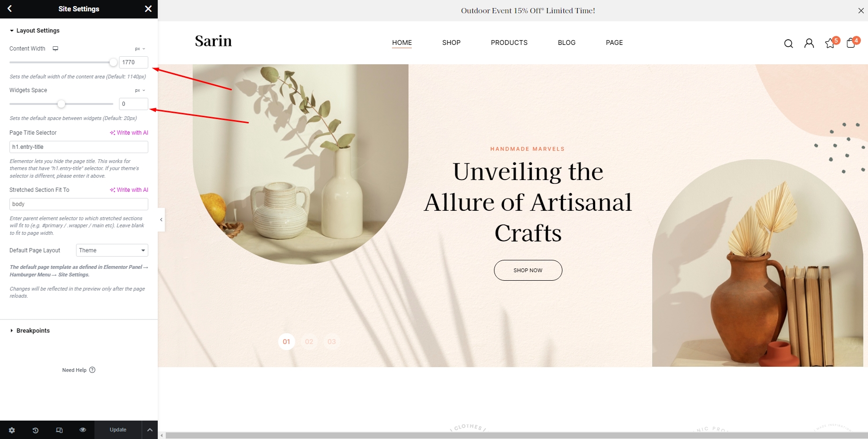868x439 pixels.
Task: Select slide 02 in hero slider
Action: point(309,342)
